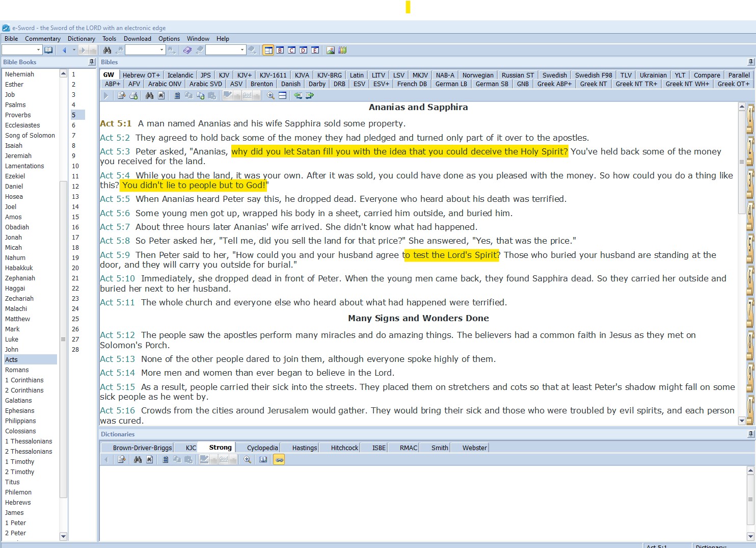Image resolution: width=756 pixels, height=548 pixels.
Task: Go back with the blue left arrow
Action: pos(64,50)
